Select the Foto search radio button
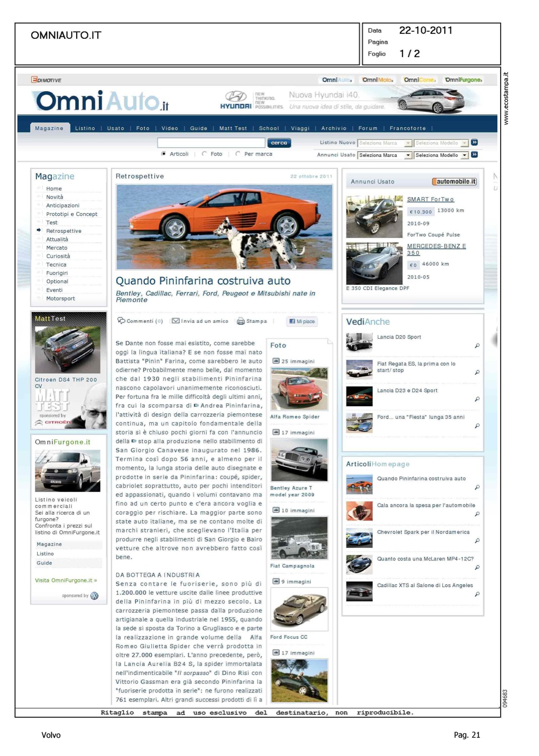This screenshot has height=756, width=539. 204,154
